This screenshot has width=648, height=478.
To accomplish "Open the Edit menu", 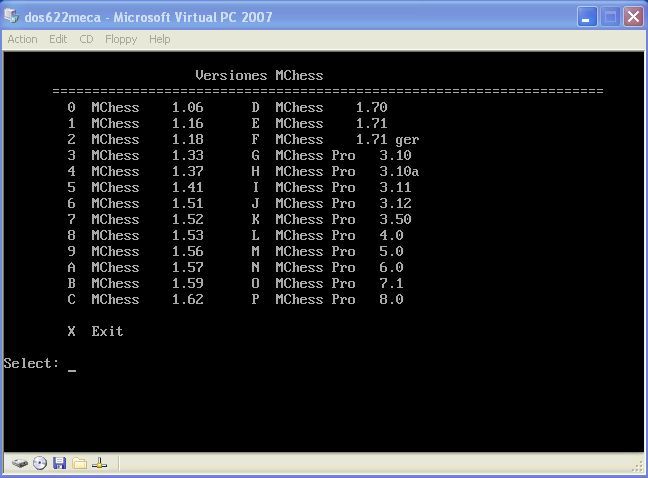I will coord(58,39).
